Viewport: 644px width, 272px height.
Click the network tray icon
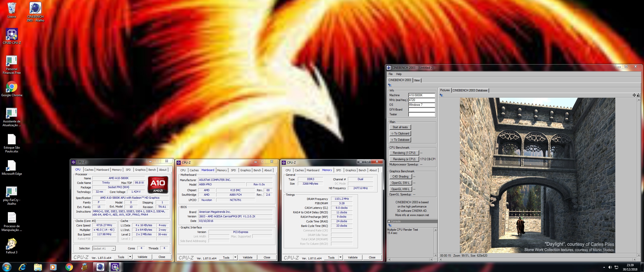616,267
